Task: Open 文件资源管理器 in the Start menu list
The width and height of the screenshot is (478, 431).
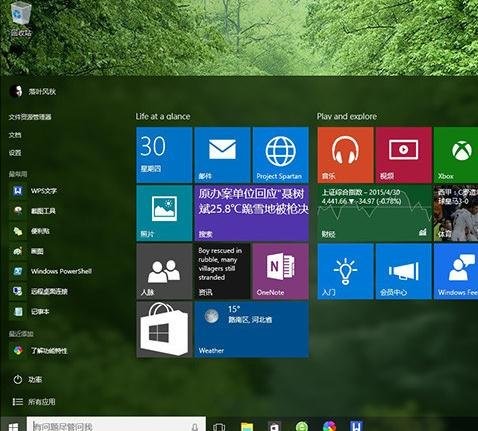Action: (x=30, y=117)
